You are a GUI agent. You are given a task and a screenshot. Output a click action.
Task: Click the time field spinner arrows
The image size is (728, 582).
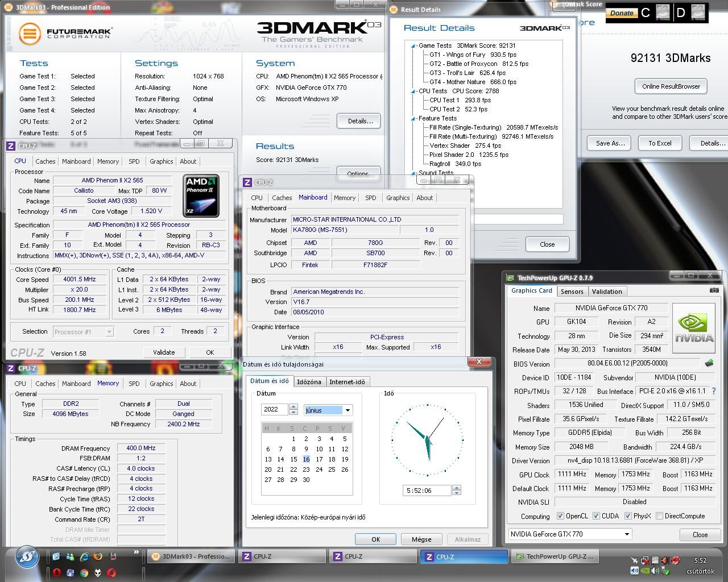[x=456, y=490]
